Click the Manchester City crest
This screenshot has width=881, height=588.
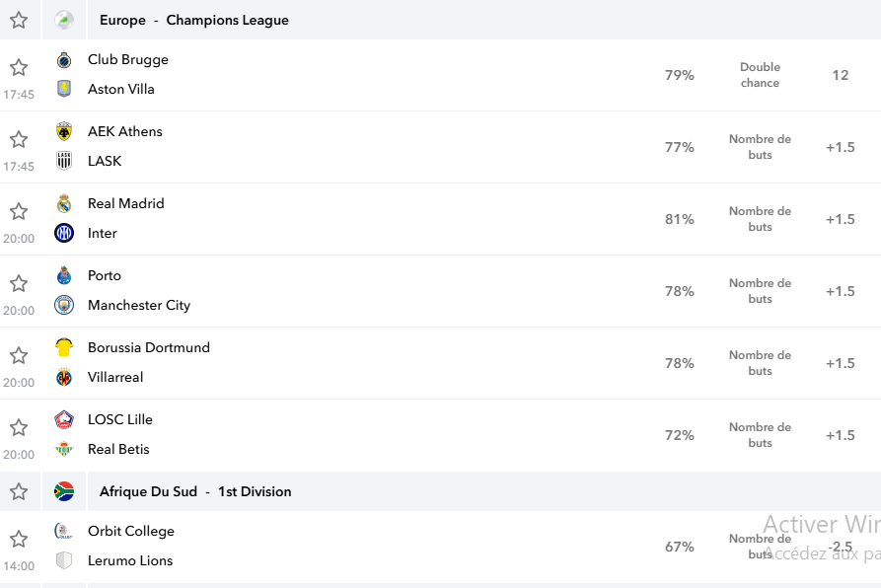click(x=64, y=305)
